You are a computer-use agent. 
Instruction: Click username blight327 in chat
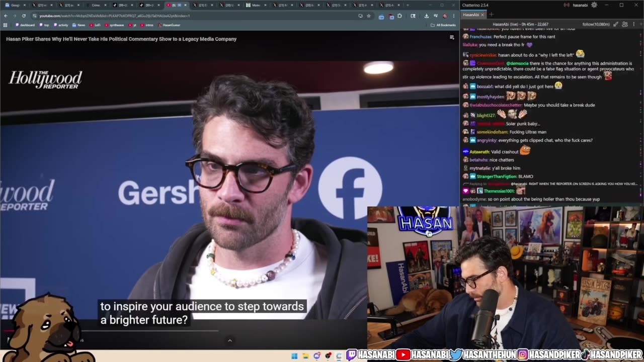[486, 115]
